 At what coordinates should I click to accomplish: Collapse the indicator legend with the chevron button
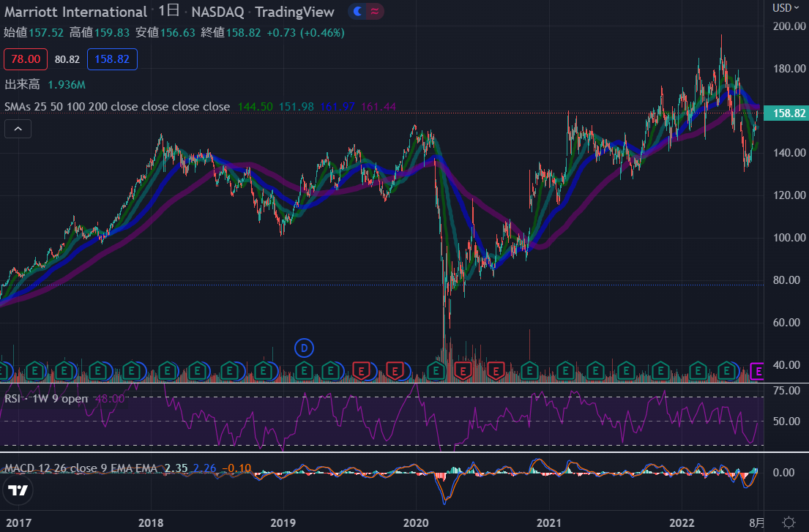click(18, 129)
